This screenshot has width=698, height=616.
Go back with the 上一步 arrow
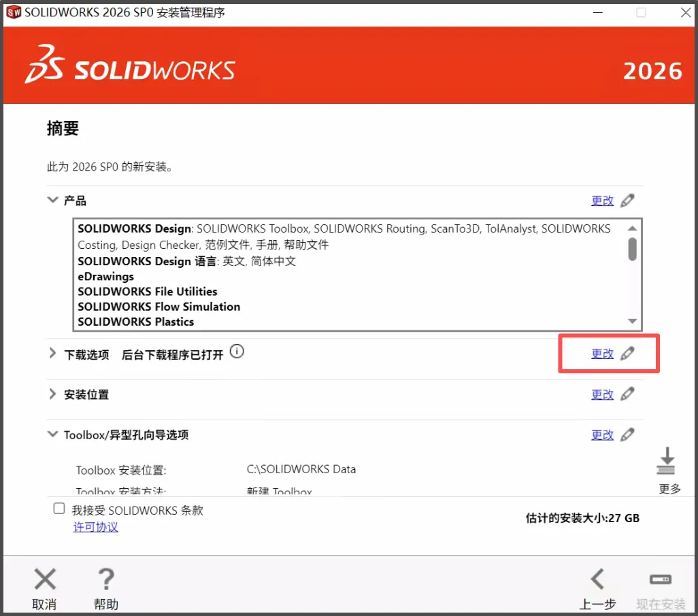(597, 579)
